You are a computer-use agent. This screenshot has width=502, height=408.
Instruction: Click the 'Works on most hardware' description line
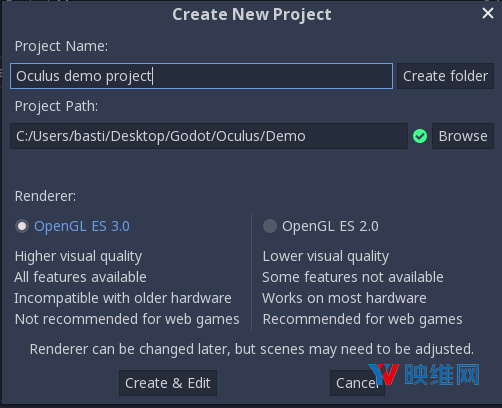pyautogui.click(x=344, y=298)
